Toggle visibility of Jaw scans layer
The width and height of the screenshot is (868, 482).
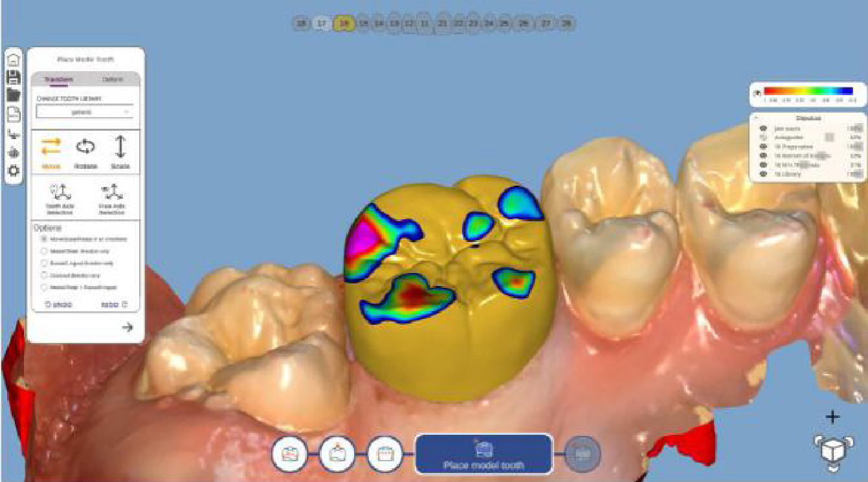tap(763, 129)
